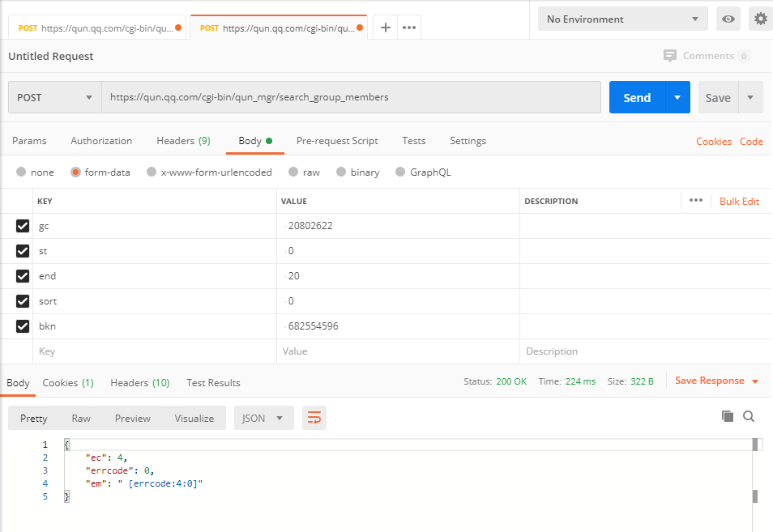773x532 pixels.
Task: Select the raw body type radio
Action: pos(293,172)
